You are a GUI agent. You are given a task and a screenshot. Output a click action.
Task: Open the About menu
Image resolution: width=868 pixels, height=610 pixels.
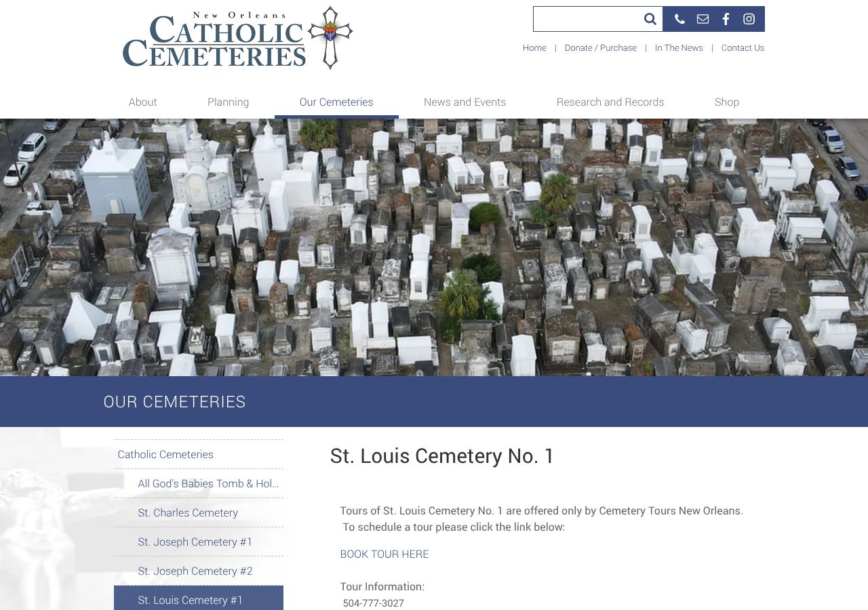coord(142,102)
